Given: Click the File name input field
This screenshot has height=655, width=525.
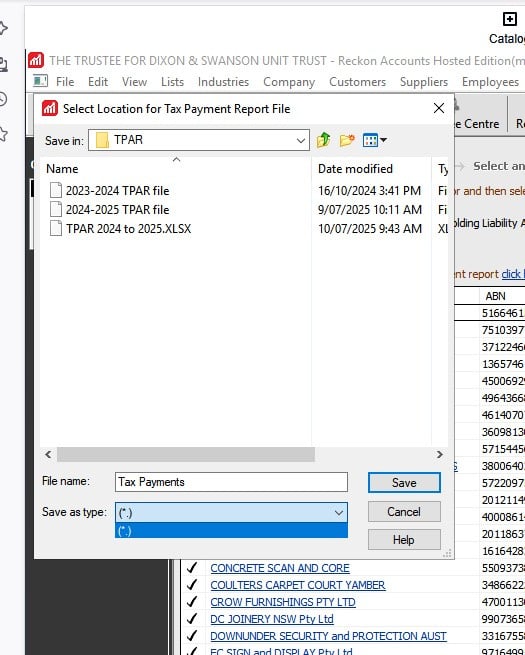Looking at the screenshot, I should tap(231, 482).
